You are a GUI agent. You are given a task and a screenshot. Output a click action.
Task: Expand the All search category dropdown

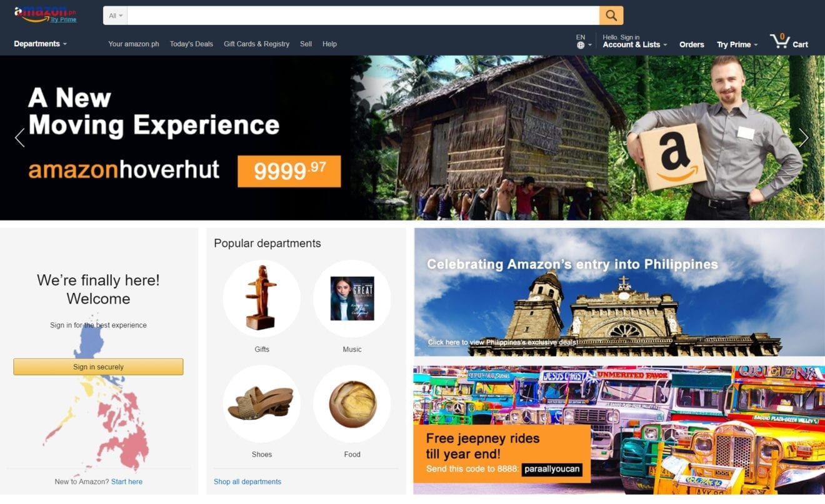tap(116, 16)
